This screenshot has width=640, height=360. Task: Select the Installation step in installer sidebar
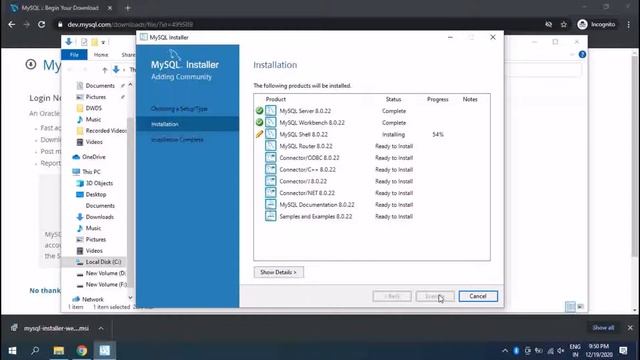[x=188, y=124]
